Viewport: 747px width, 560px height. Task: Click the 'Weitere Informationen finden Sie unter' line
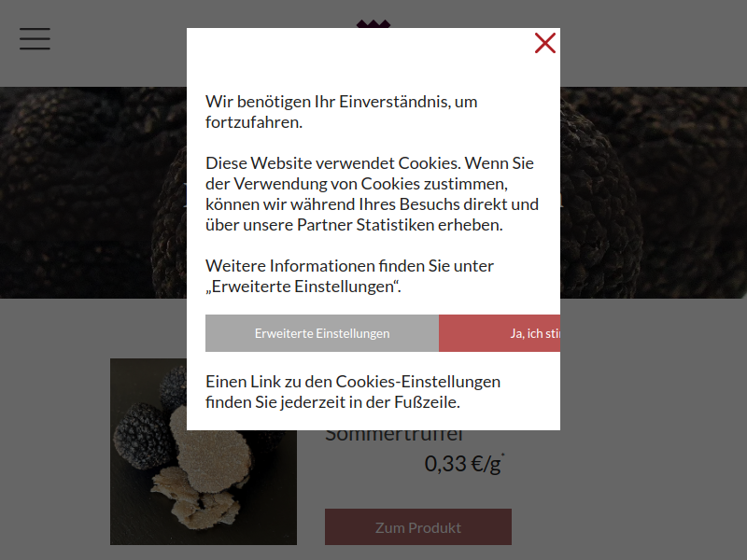click(x=349, y=266)
